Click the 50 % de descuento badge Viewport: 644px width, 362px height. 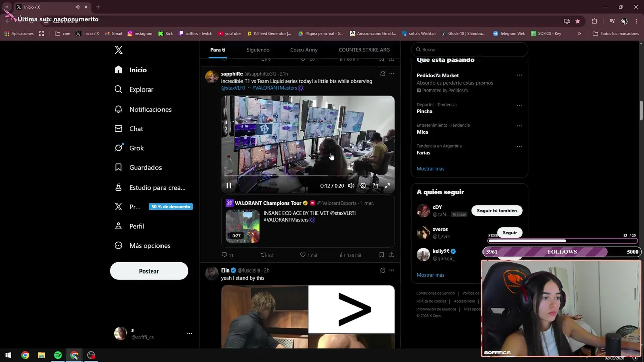click(x=171, y=207)
